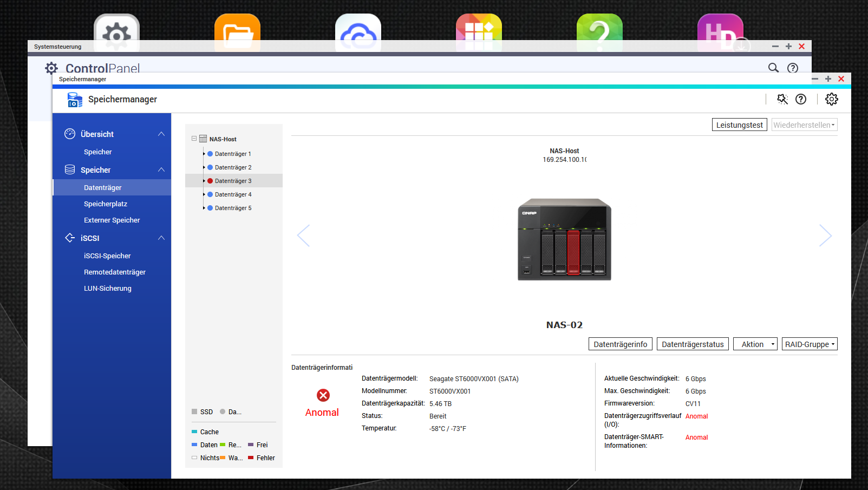Open the Aktion dropdown
This screenshot has width=868, height=490.
pyautogui.click(x=755, y=344)
